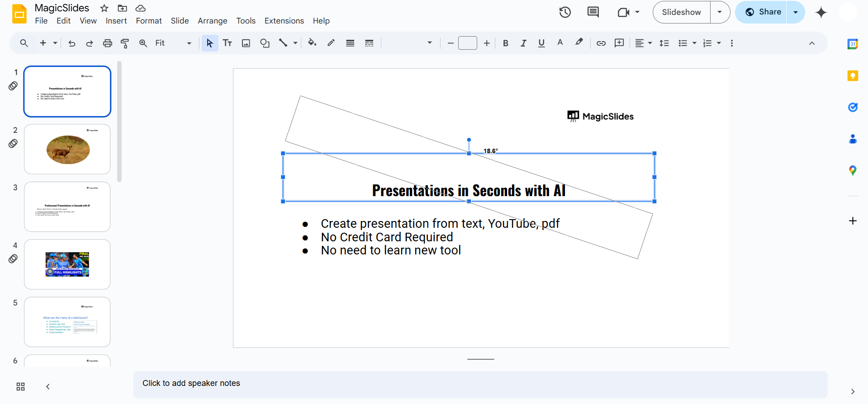This screenshot has width=868, height=404.
Task: Click the Share button
Action: pyautogui.click(x=763, y=12)
